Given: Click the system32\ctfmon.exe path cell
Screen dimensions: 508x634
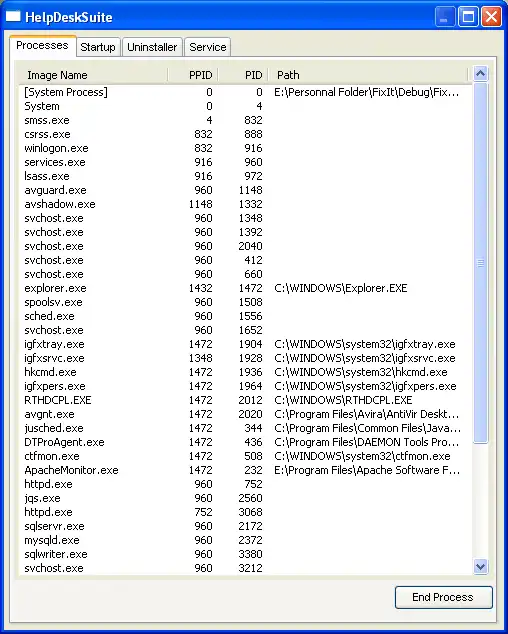Looking at the screenshot, I should point(362,456).
